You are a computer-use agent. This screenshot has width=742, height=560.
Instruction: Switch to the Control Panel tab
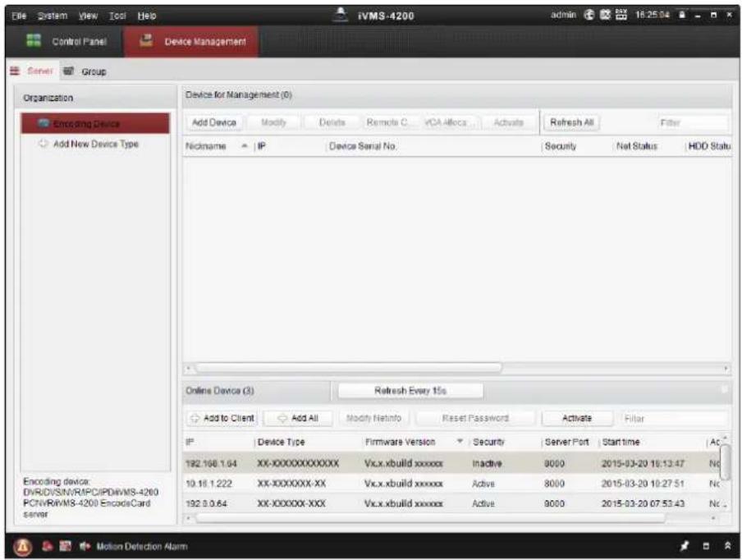point(66,42)
